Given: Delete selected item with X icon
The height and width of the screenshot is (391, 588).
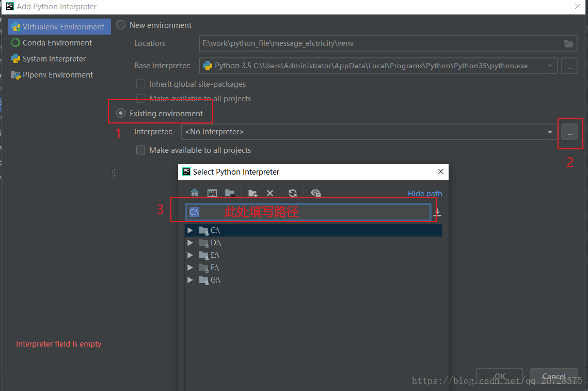Looking at the screenshot, I should [x=270, y=193].
